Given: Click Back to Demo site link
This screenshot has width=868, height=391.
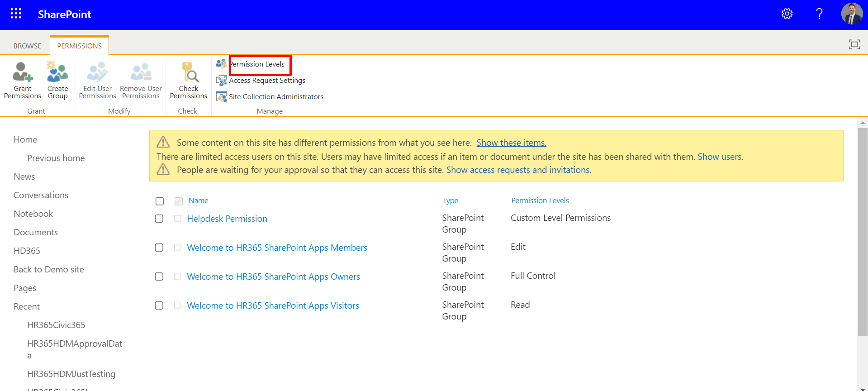Looking at the screenshot, I should pyautogui.click(x=49, y=269).
